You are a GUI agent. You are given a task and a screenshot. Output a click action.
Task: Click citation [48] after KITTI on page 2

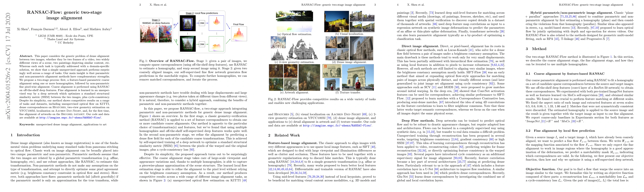[244, 180]
